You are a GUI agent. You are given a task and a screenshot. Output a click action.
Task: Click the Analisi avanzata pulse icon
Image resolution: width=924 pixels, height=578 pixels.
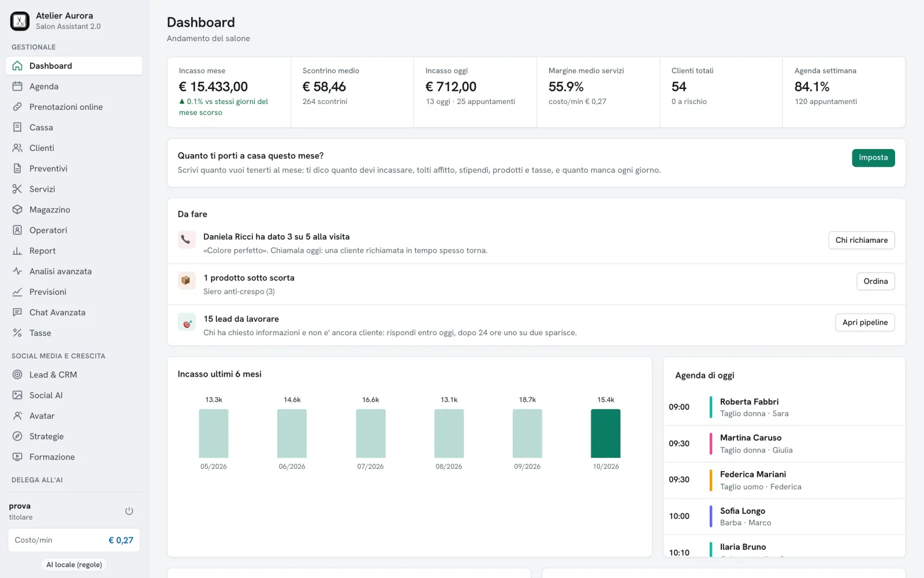(17, 271)
